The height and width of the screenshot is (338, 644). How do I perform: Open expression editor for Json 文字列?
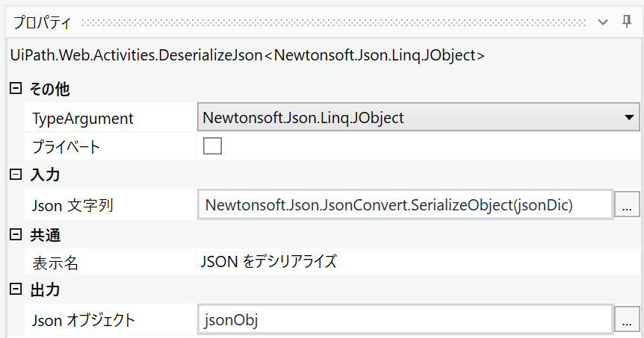point(627,205)
